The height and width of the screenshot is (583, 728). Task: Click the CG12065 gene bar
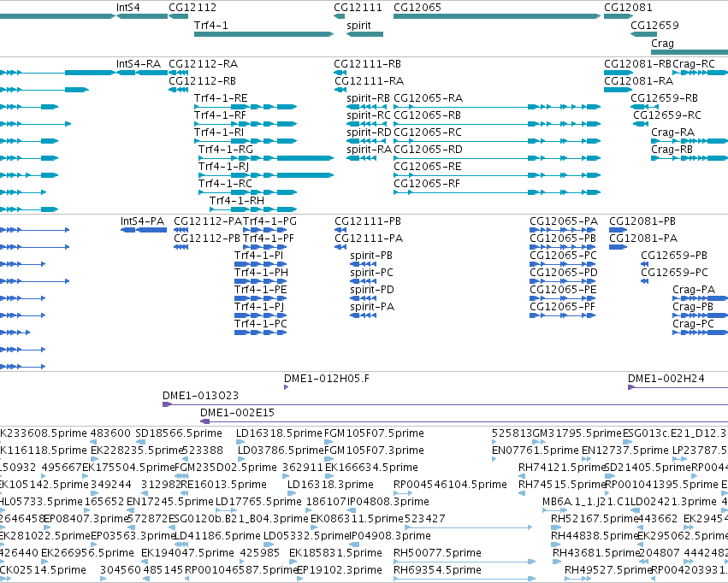click(x=497, y=16)
